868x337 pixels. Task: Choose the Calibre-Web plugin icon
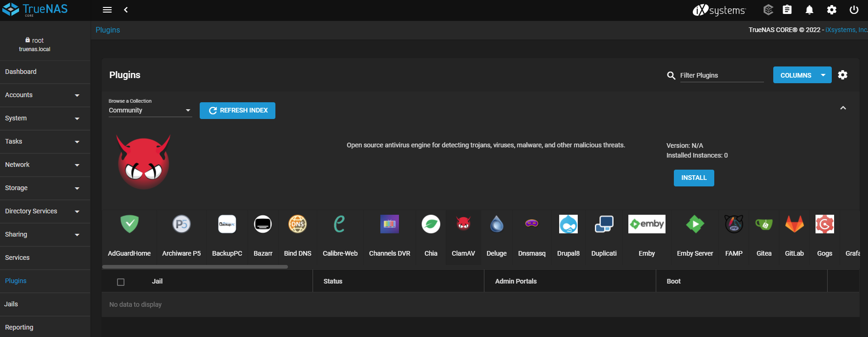[x=340, y=224]
